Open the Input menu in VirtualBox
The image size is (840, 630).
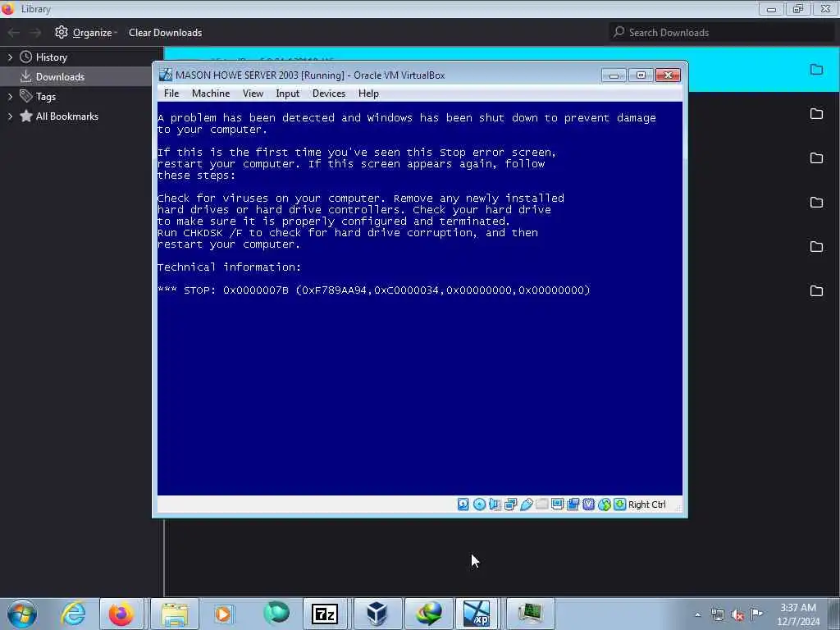tap(287, 94)
